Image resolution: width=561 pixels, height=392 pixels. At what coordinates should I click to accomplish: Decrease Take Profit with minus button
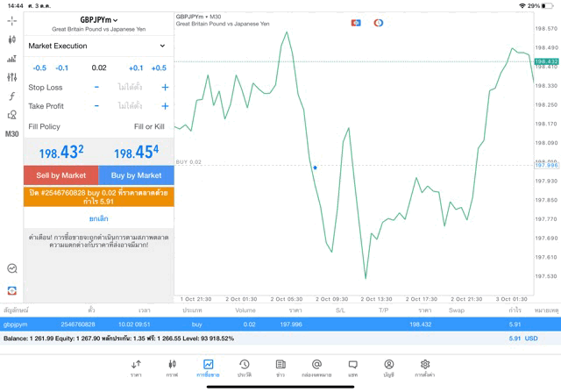(x=96, y=106)
